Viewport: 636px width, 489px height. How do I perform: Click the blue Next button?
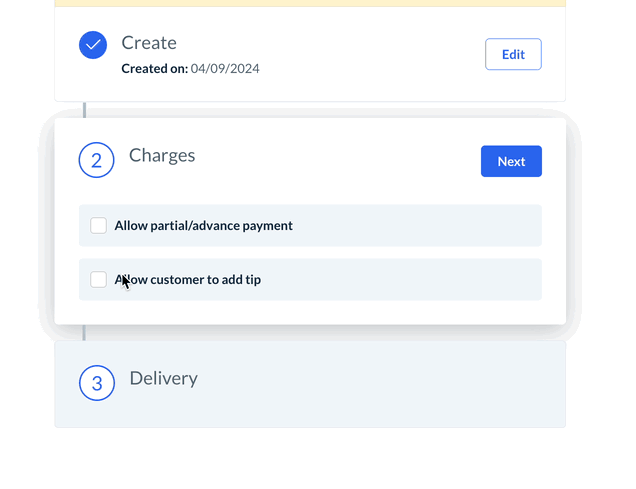pos(511,161)
